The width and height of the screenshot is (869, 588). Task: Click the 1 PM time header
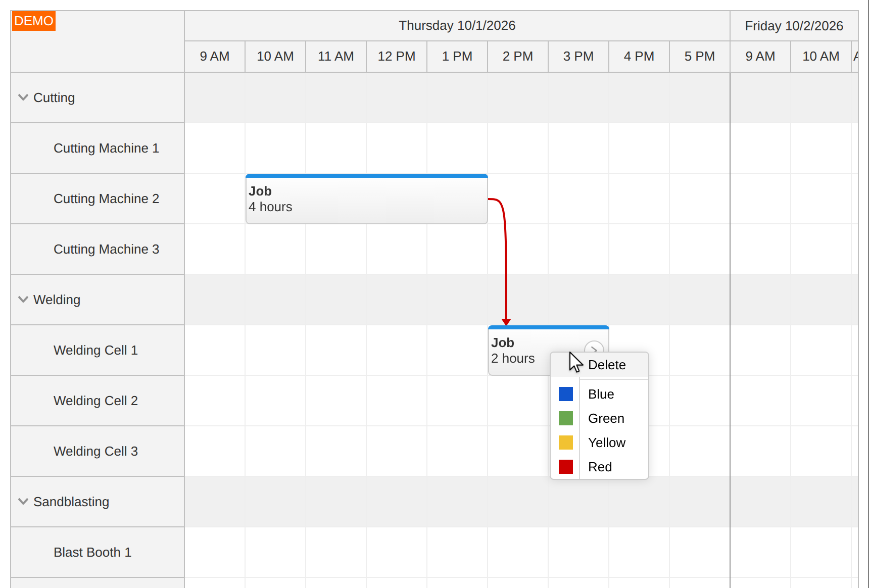click(457, 56)
